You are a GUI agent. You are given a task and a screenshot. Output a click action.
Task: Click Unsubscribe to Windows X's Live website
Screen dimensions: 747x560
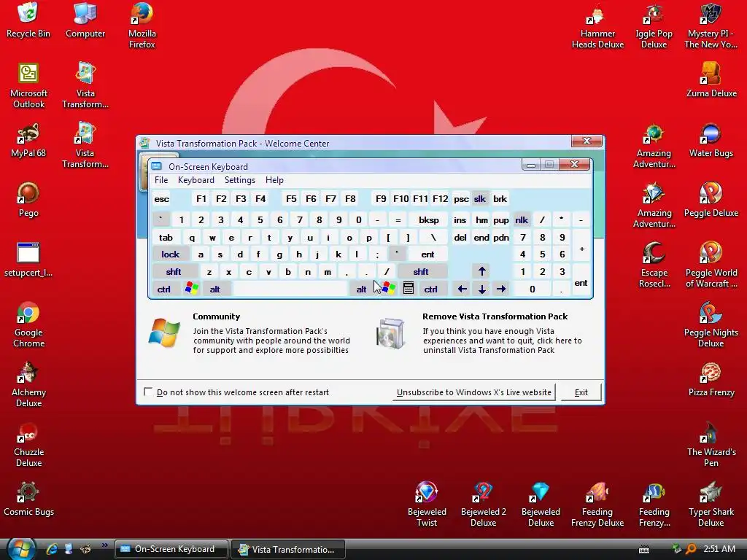point(473,392)
